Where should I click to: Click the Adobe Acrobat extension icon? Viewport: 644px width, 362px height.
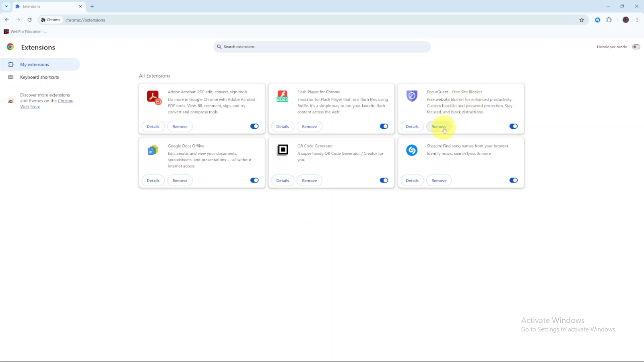point(154,97)
